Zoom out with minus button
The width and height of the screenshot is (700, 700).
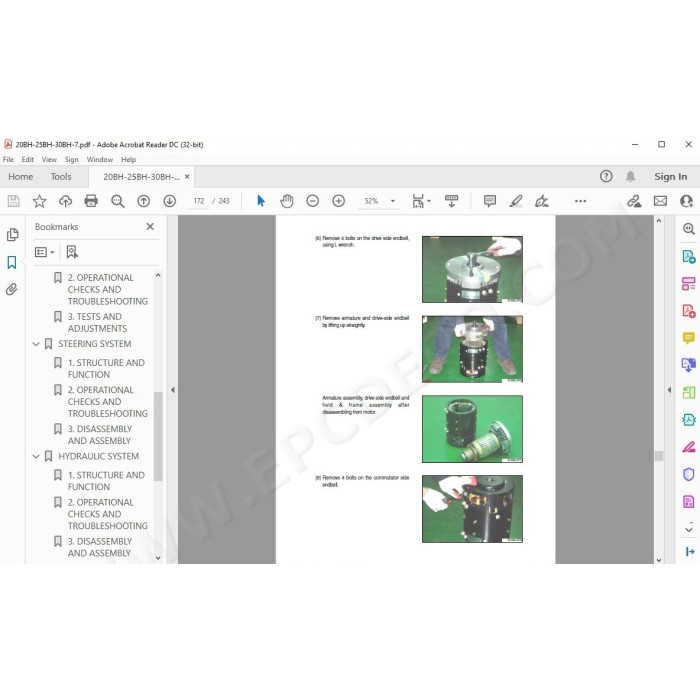coord(312,201)
